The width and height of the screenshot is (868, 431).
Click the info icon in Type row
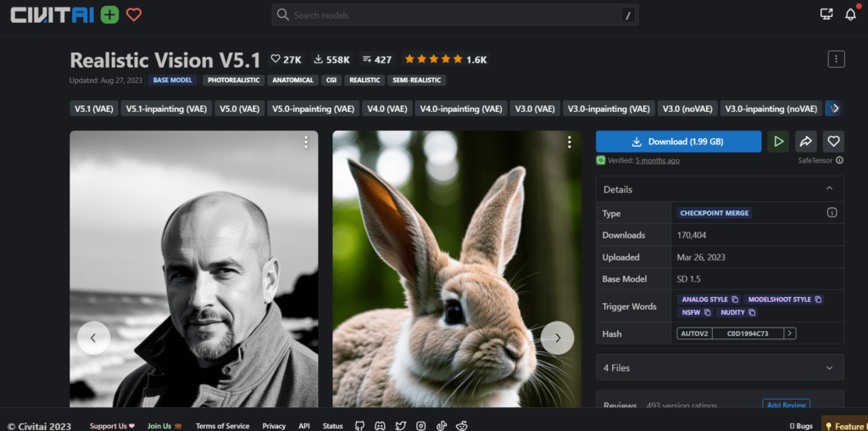(832, 213)
